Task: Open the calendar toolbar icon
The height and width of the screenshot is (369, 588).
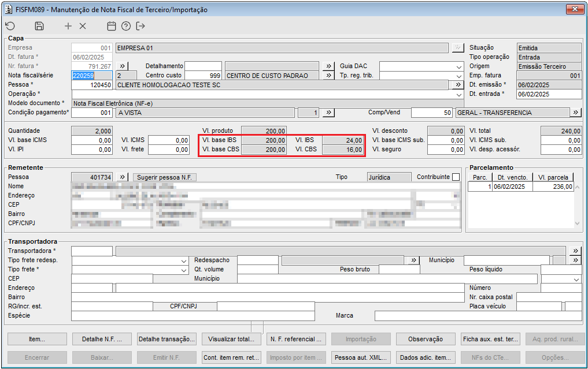Action: 112,26
